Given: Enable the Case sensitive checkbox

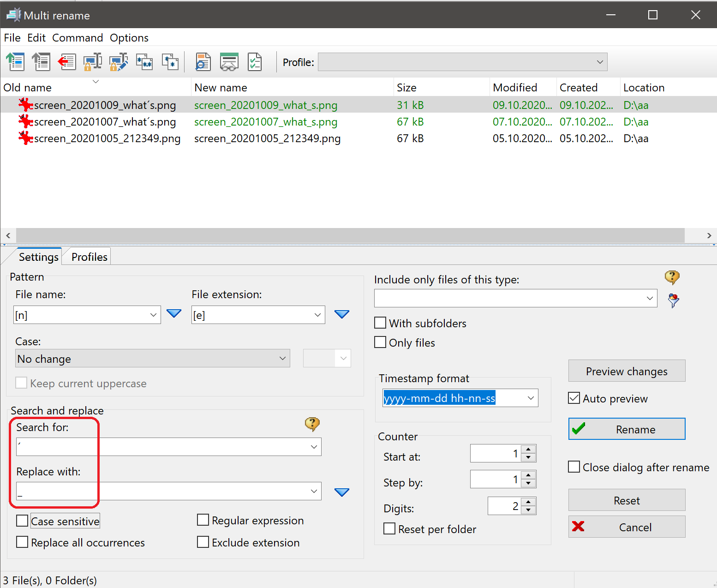Looking at the screenshot, I should [22, 521].
